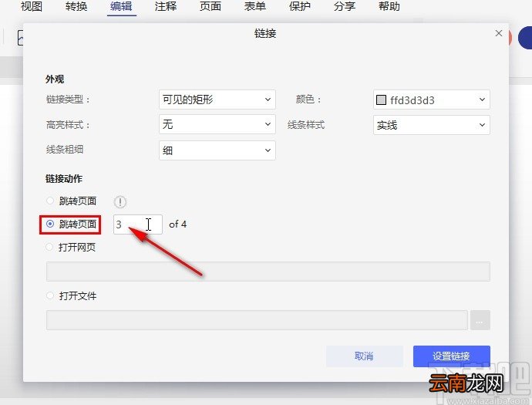
Task: Open the 保护 menu tab
Action: click(x=300, y=6)
